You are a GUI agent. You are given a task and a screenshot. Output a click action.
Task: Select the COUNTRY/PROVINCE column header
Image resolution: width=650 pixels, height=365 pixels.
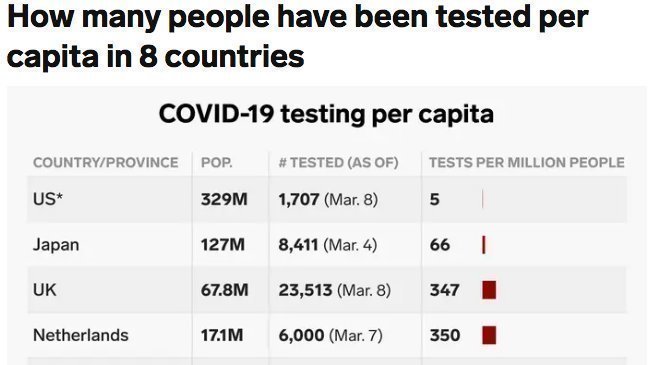coord(106,163)
